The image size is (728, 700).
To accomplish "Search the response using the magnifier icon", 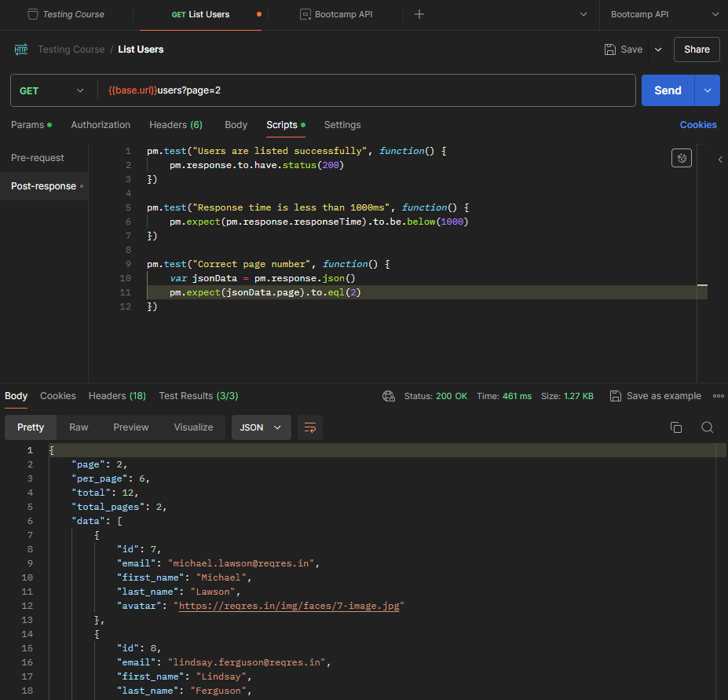I will 707,427.
